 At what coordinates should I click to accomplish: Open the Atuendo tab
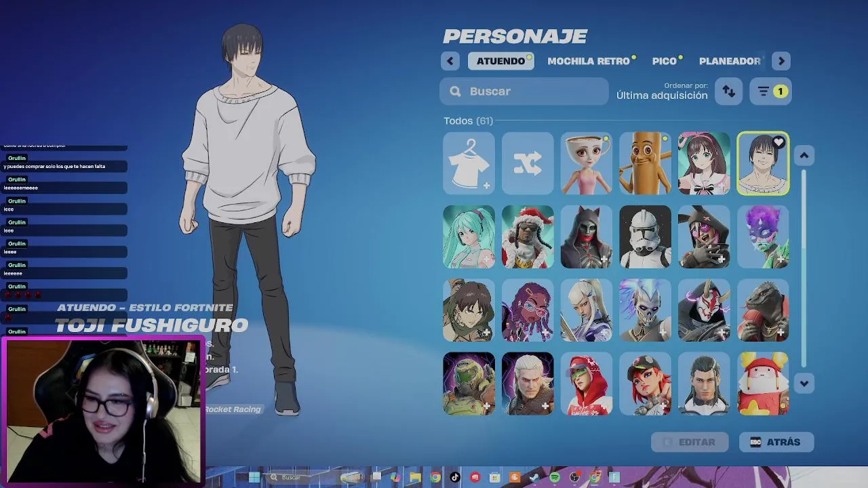(500, 61)
